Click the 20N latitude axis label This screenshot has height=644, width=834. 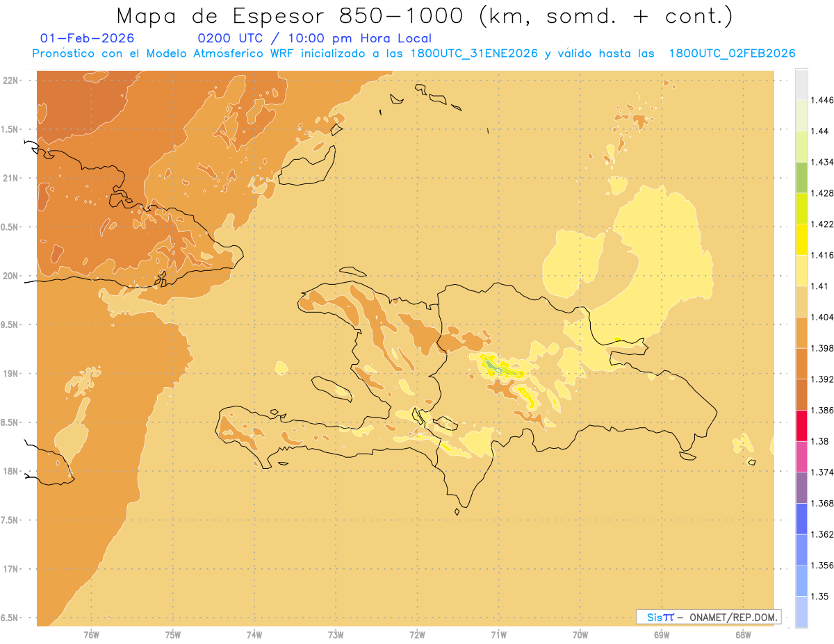click(12, 276)
